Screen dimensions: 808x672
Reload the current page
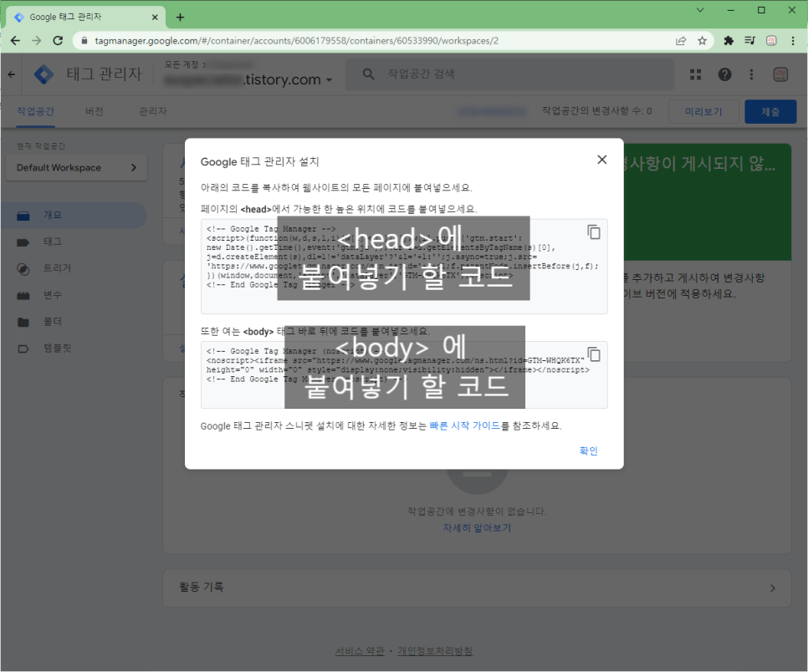point(58,41)
